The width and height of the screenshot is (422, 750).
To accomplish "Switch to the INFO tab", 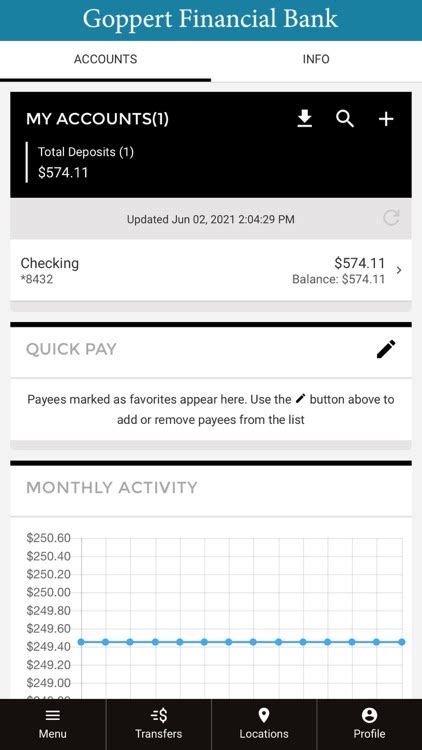I will 316,59.
